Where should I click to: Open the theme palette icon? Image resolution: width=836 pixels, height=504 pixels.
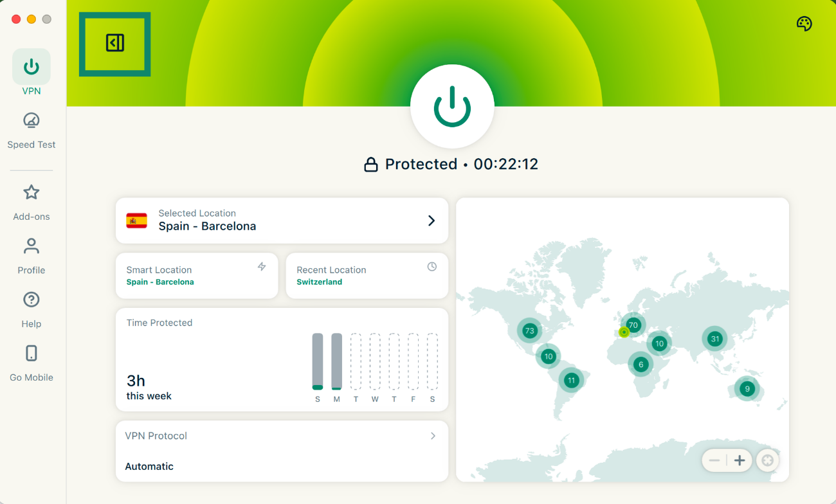point(804,24)
